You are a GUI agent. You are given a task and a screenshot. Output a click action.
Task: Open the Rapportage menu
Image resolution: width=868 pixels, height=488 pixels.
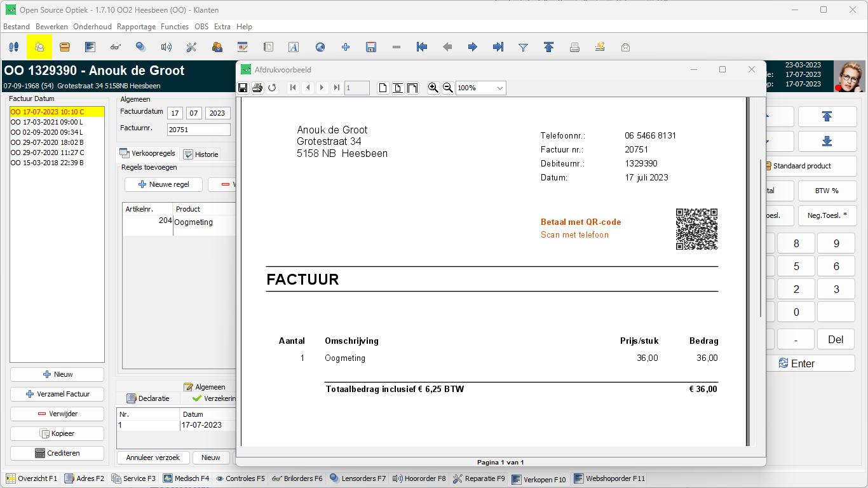point(136,27)
